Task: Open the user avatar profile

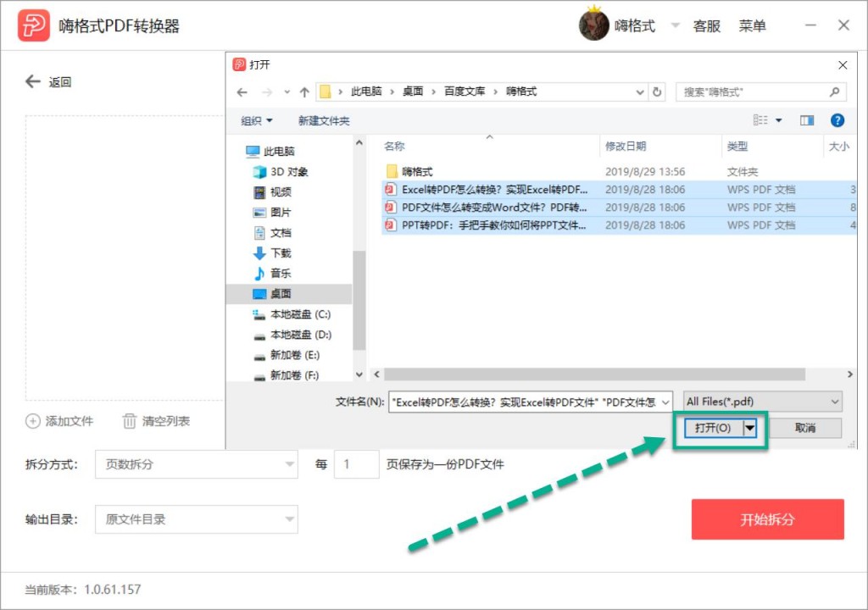Action: click(593, 25)
